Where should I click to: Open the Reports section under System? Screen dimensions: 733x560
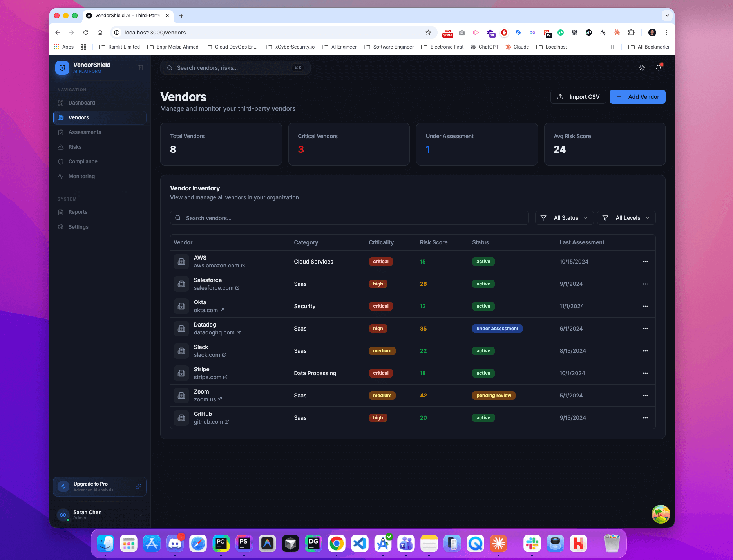click(78, 212)
